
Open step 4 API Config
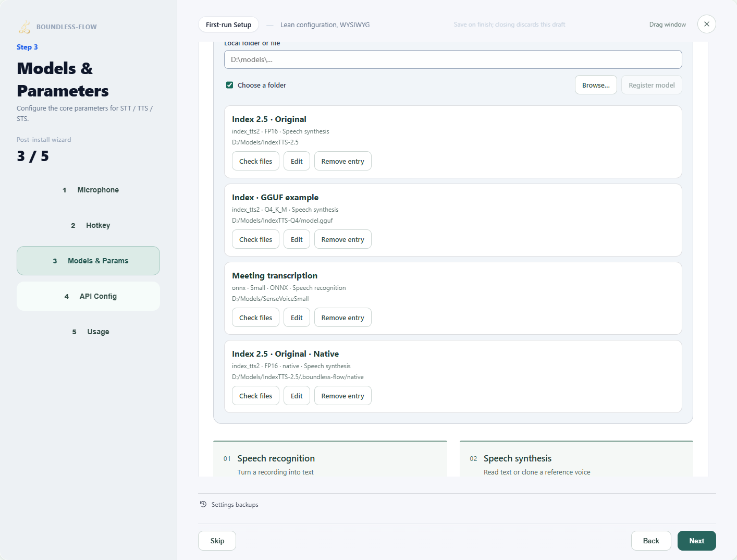tap(88, 296)
